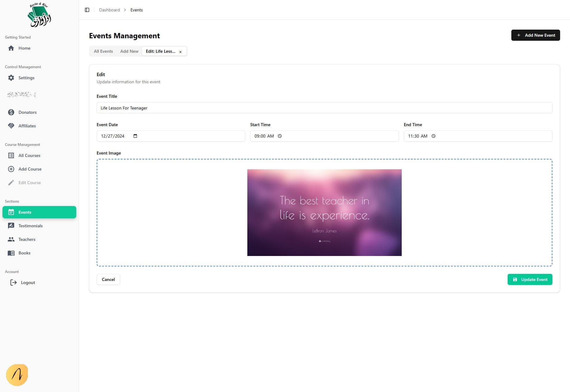Click the Home house icon
570x392 pixels.
click(x=11, y=48)
